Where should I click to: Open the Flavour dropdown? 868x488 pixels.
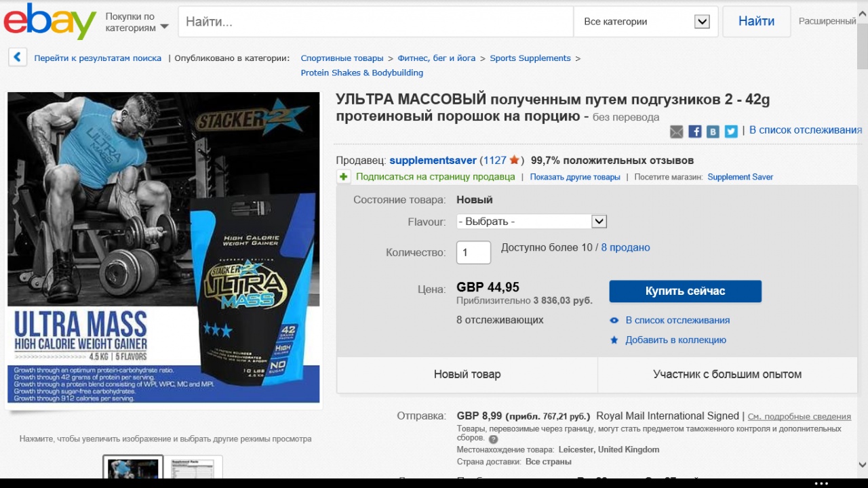coord(532,222)
